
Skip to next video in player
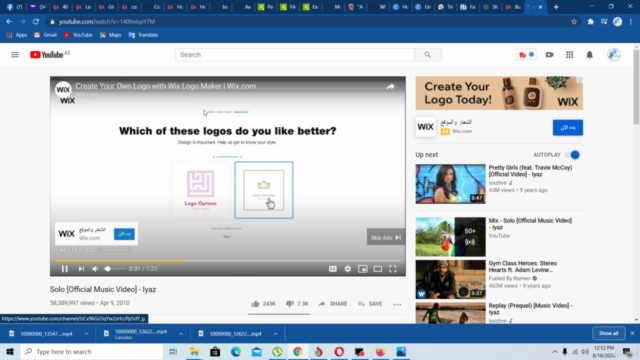[81, 269]
